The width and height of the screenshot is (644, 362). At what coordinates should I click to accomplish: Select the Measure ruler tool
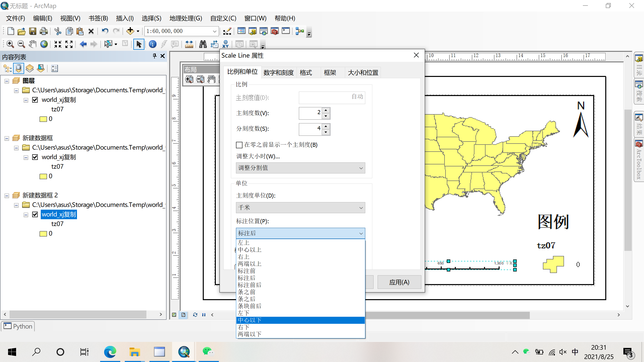(189, 44)
